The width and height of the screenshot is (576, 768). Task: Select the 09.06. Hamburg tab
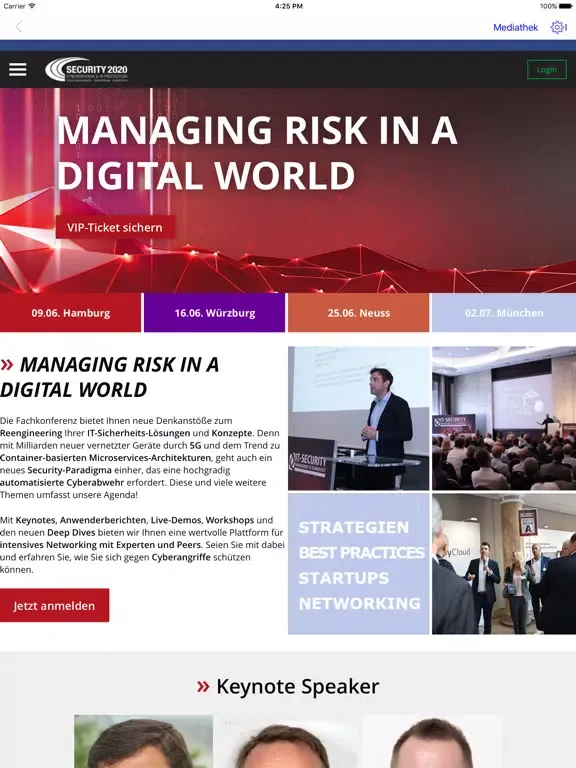coord(71,312)
